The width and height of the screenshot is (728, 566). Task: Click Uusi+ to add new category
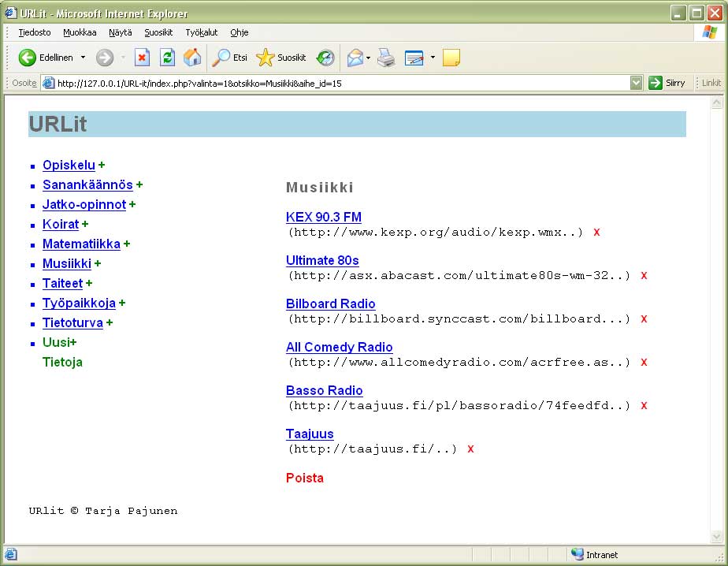click(x=59, y=342)
